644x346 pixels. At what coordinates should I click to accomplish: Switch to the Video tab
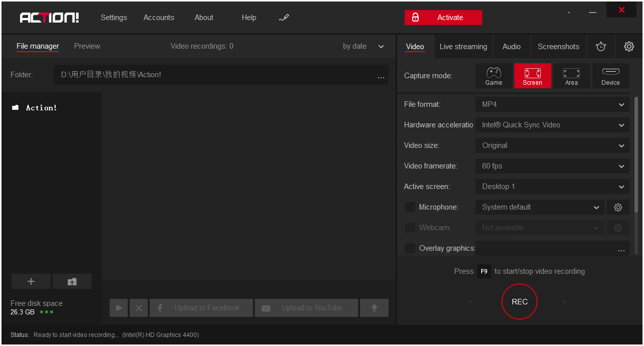[415, 47]
